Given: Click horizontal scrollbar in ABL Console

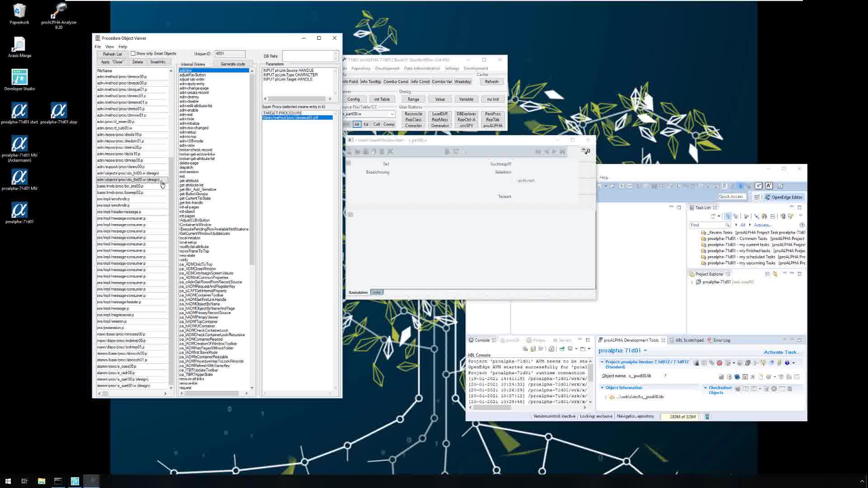Looking at the screenshot, I should (527, 408).
